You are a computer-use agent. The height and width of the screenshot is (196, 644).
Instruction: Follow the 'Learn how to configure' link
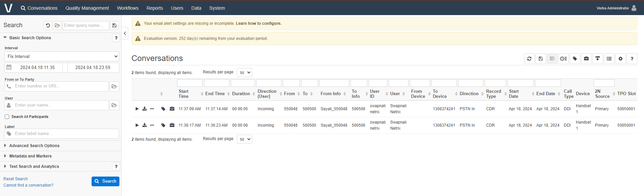[x=259, y=23]
